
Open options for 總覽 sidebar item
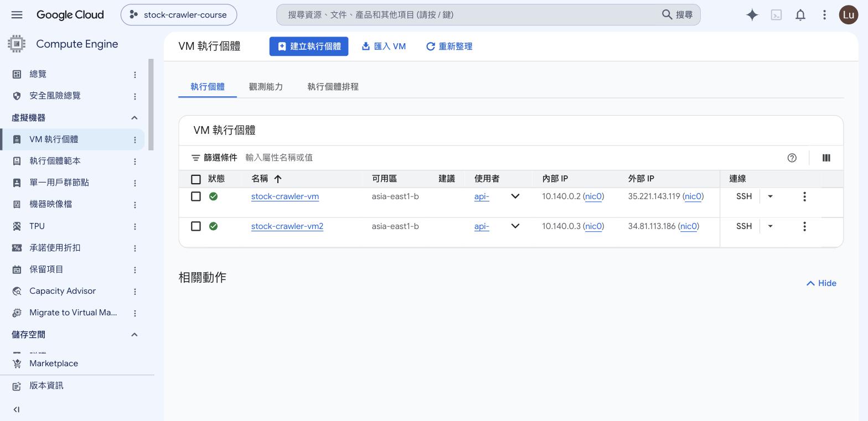(135, 75)
